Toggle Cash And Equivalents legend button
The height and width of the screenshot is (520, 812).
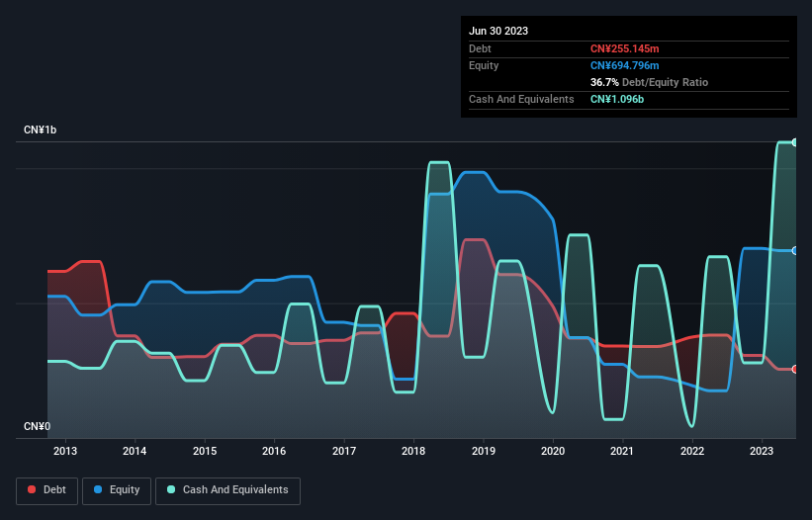pyautogui.click(x=227, y=490)
